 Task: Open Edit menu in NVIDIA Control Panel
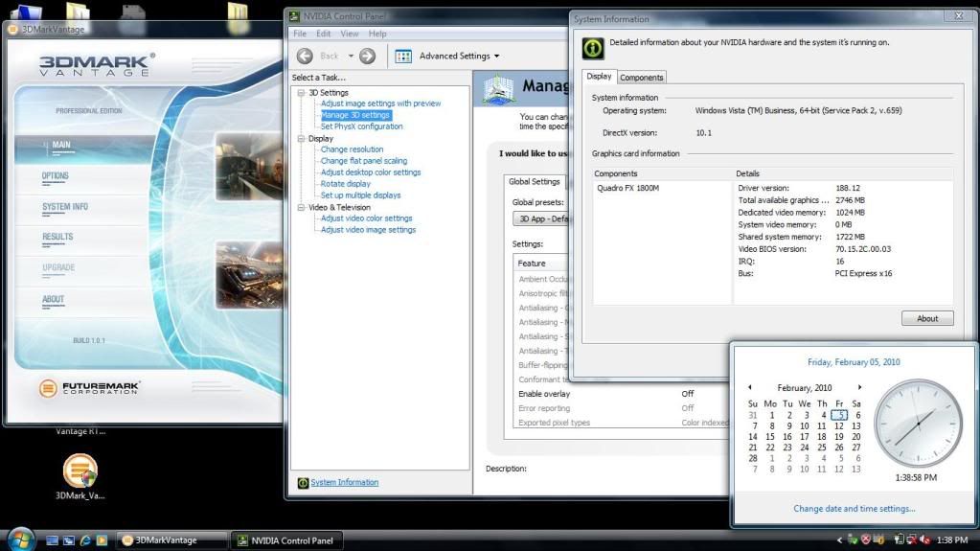tap(323, 34)
